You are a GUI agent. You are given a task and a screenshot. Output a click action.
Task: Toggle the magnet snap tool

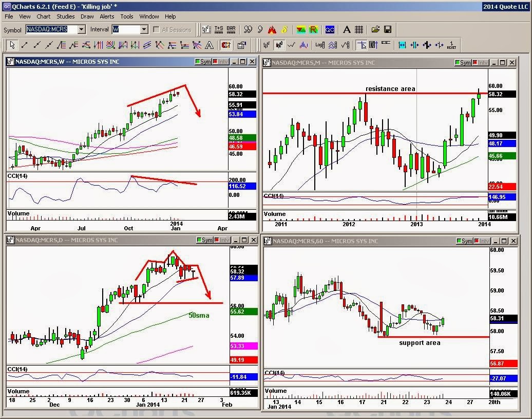(225, 45)
